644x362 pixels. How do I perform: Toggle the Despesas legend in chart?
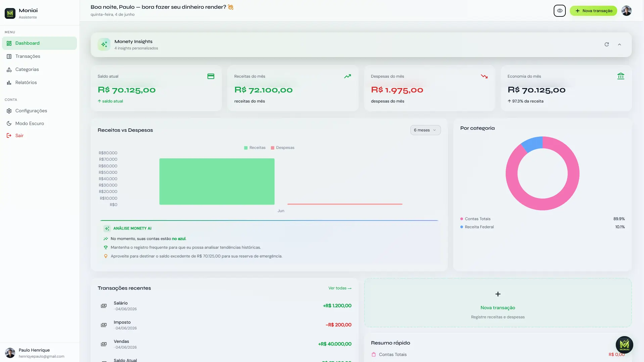283,148
